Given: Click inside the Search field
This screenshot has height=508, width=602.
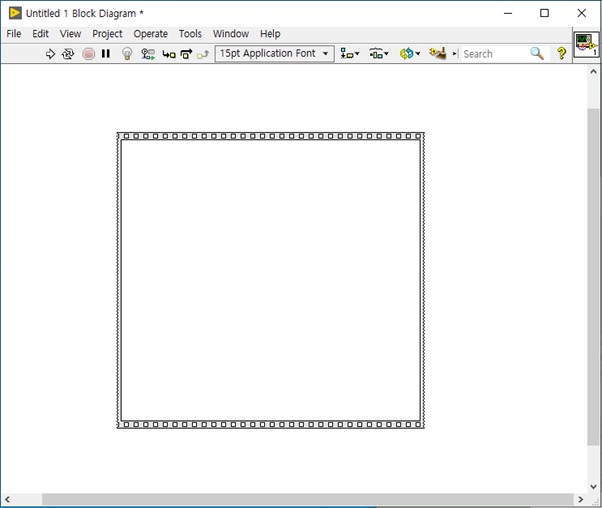Looking at the screenshot, I should click(495, 54).
